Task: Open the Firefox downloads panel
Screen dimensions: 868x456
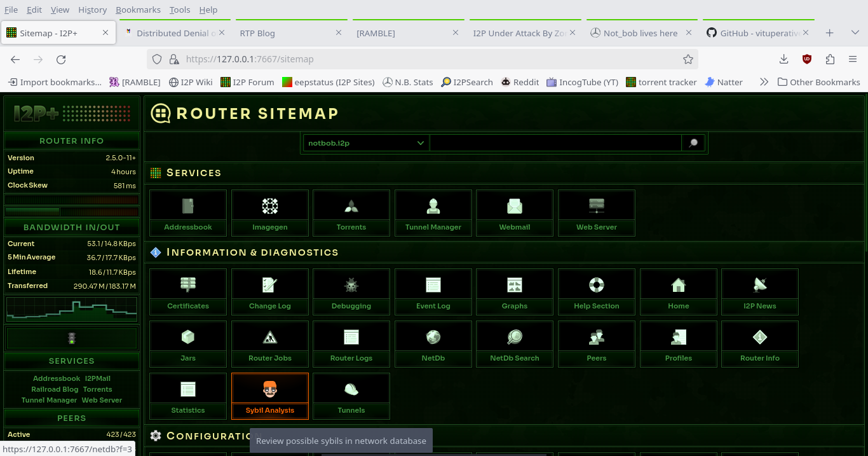Action: click(x=783, y=59)
